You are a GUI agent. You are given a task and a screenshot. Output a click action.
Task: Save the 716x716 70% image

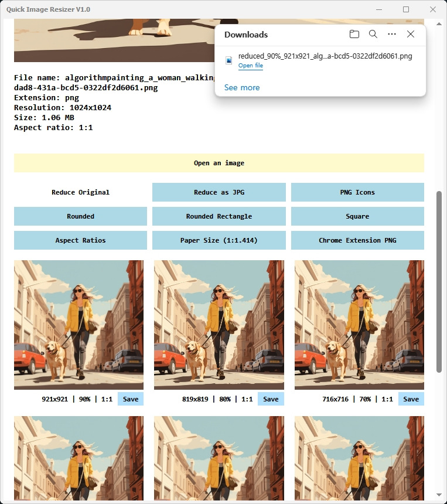(x=411, y=399)
